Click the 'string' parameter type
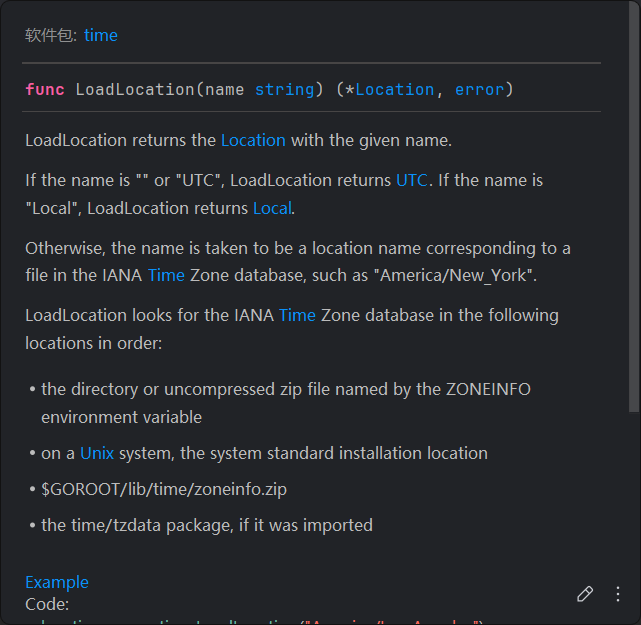641x625 pixels. (x=284, y=89)
